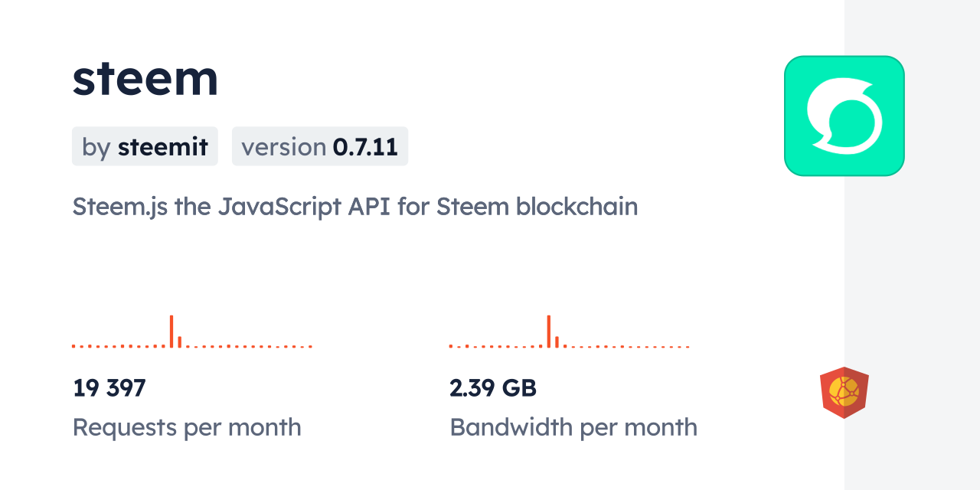Click the "2.39 GB" bandwidth value
980x490 pixels.
tap(493, 388)
